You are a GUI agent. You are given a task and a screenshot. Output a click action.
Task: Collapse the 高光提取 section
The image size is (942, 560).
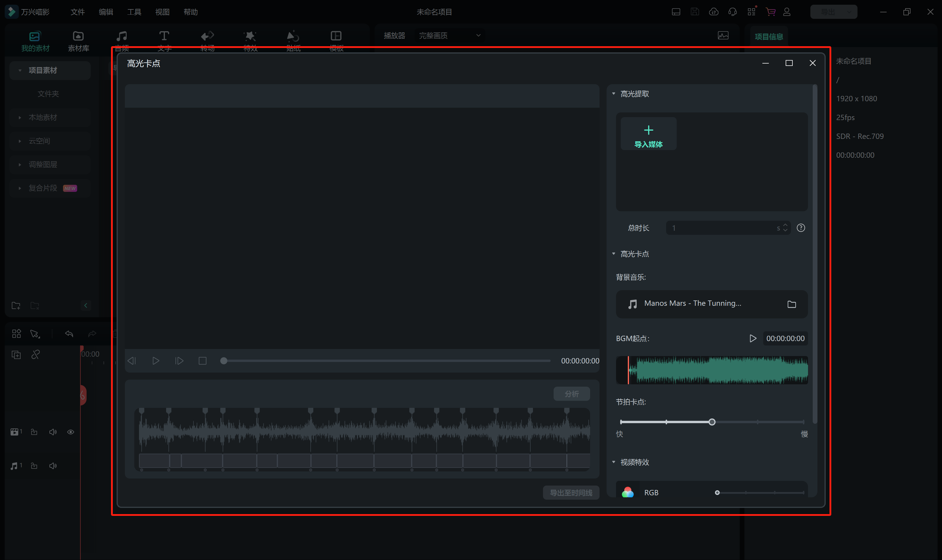[614, 94]
